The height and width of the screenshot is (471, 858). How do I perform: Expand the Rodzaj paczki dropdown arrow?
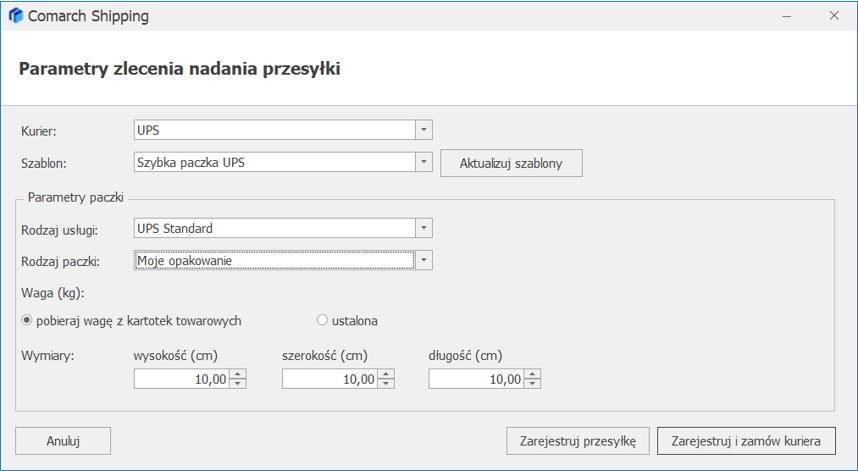tap(424, 261)
